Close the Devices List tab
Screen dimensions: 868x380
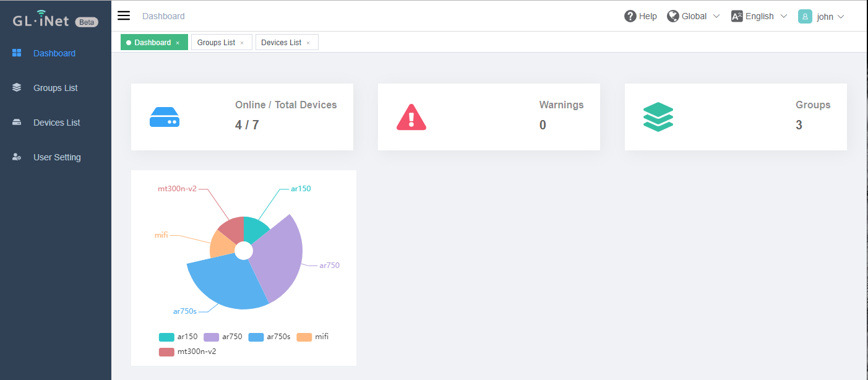(308, 43)
